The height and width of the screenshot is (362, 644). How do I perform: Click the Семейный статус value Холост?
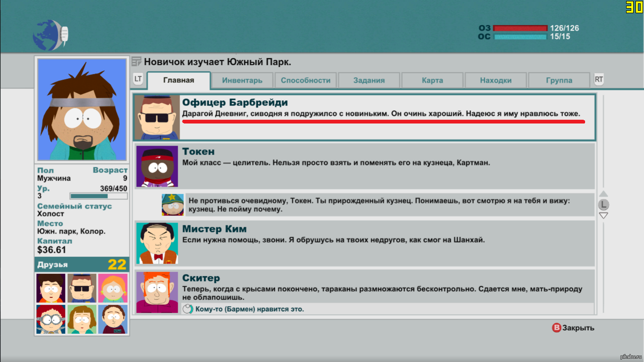point(50,214)
